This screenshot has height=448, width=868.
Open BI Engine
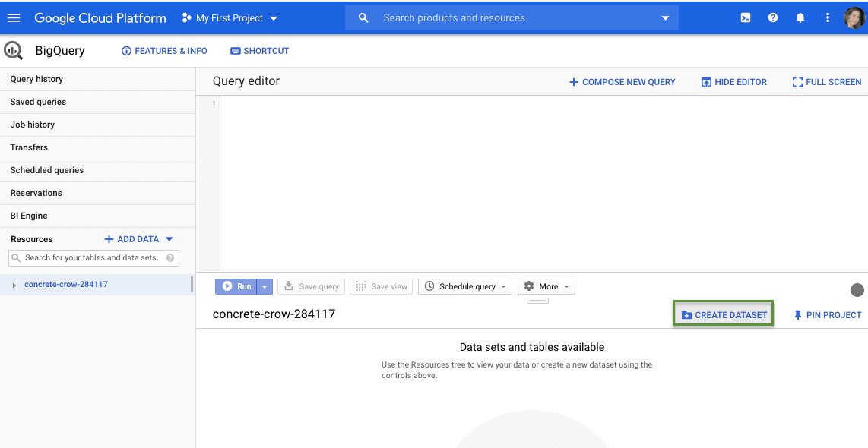pos(97,215)
